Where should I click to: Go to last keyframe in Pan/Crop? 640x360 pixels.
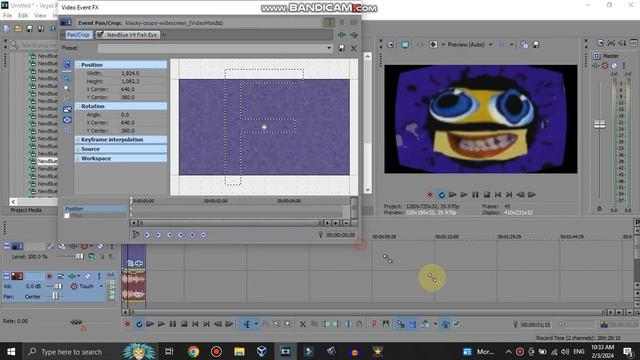pyautogui.click(x=181, y=235)
